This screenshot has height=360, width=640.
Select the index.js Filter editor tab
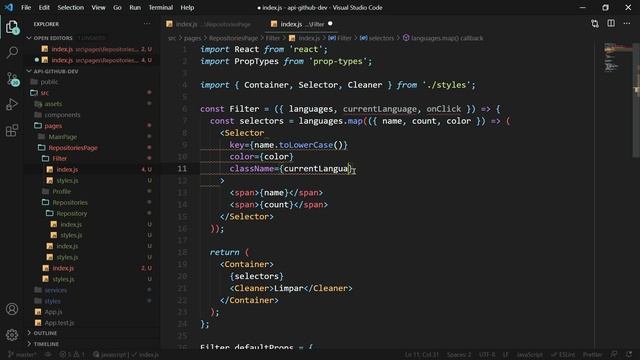(301, 24)
